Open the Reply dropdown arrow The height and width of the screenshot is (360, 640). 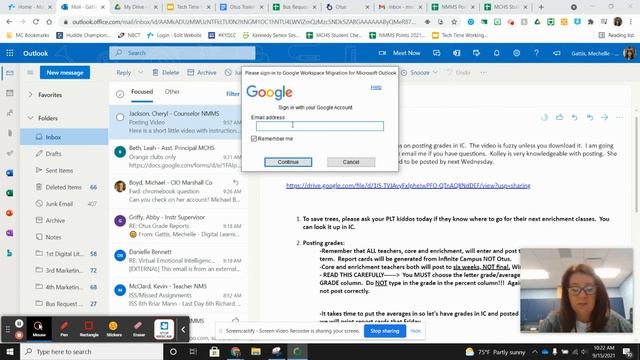tap(140, 73)
